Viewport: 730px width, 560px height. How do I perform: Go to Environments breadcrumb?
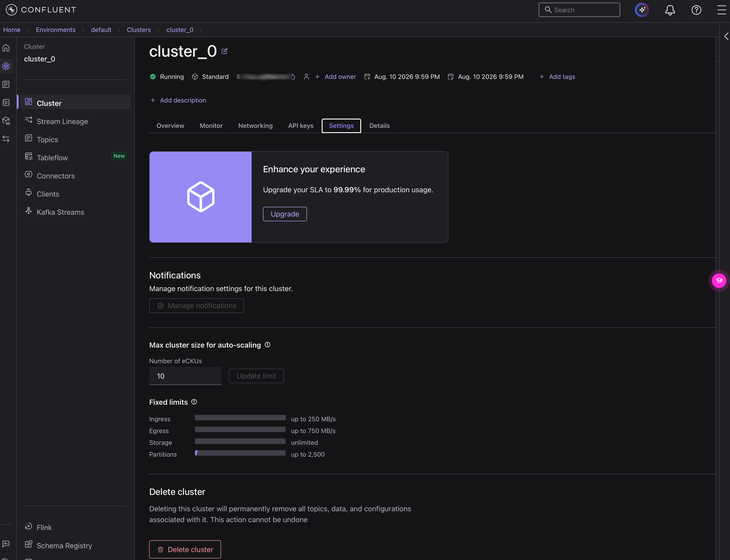pyautogui.click(x=56, y=30)
